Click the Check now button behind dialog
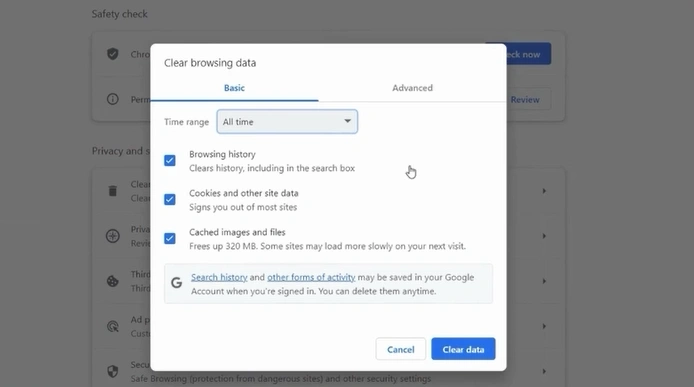 tap(529, 54)
